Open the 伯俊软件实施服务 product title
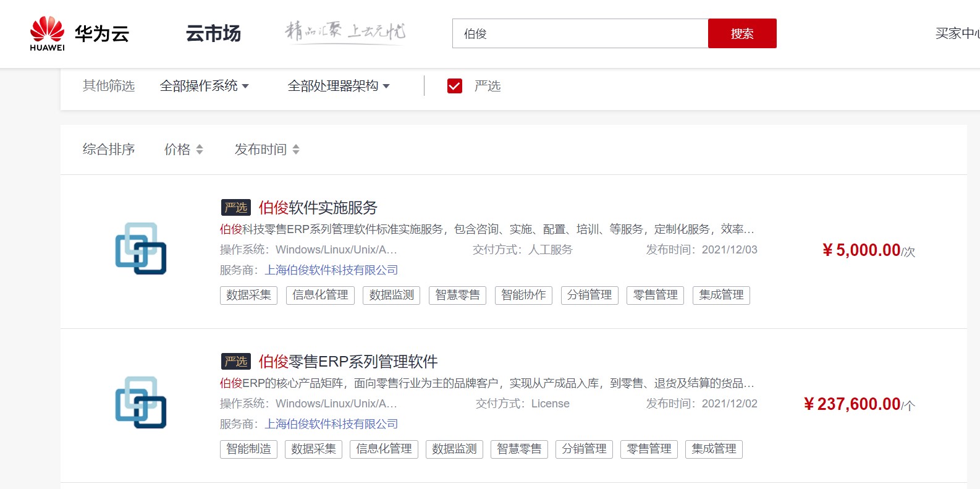980x489 pixels. [x=318, y=208]
